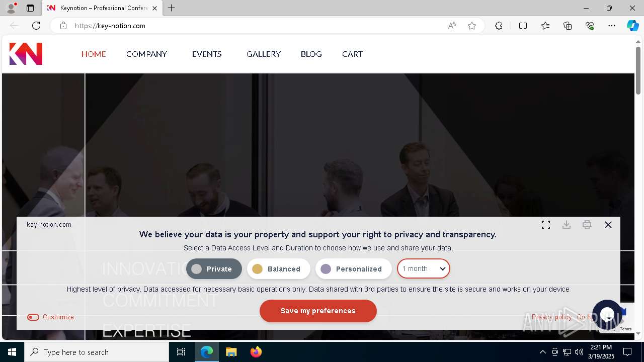Open Microsoft Edge from taskbar

point(207,352)
